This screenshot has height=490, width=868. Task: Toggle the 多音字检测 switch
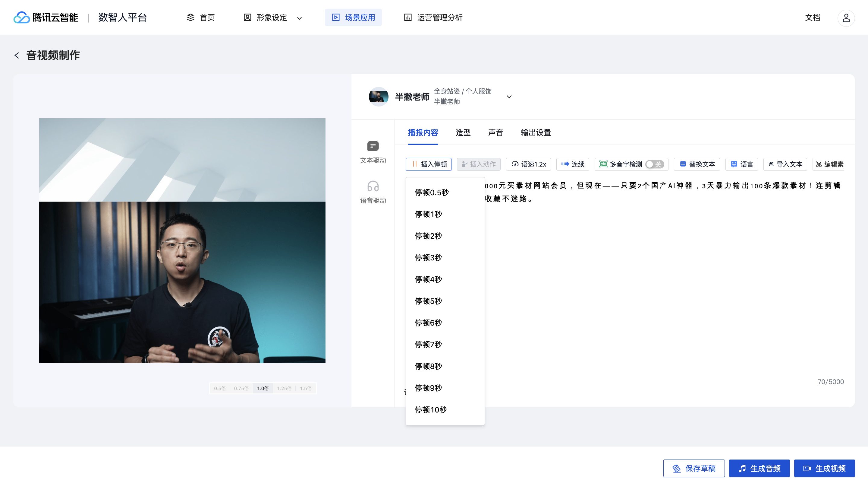pos(654,164)
